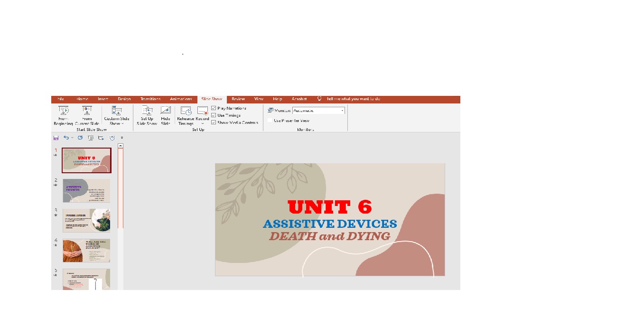
Task: Click the timer icon in the Quick Access Toolbar
Action: pos(112,138)
